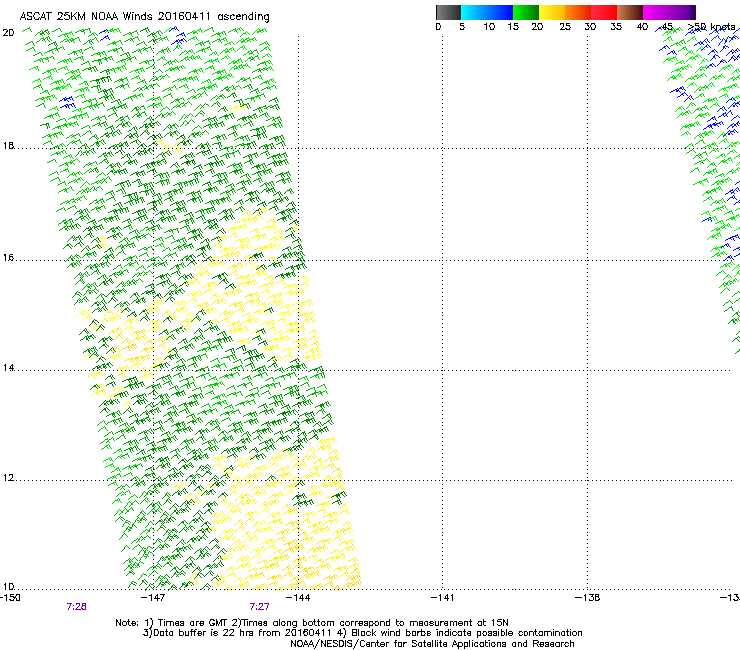This screenshot has height=650, width=740.
Task: Click the longitude label '-138'
Action: (588, 598)
